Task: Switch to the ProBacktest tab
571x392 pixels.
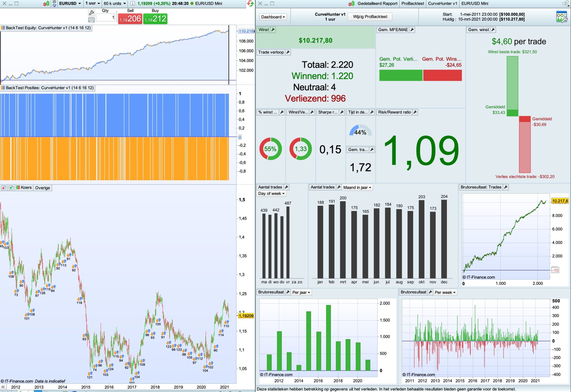Action: click(x=412, y=4)
